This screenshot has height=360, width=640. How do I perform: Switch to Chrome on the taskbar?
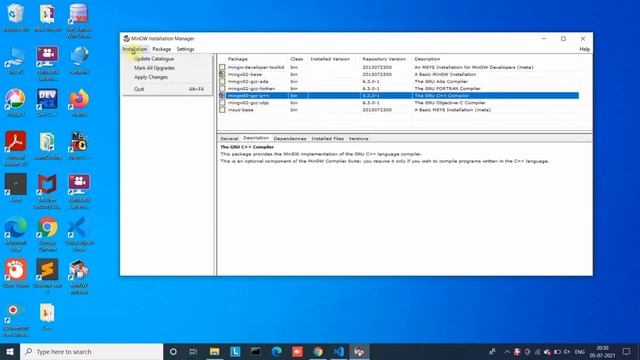click(x=318, y=351)
